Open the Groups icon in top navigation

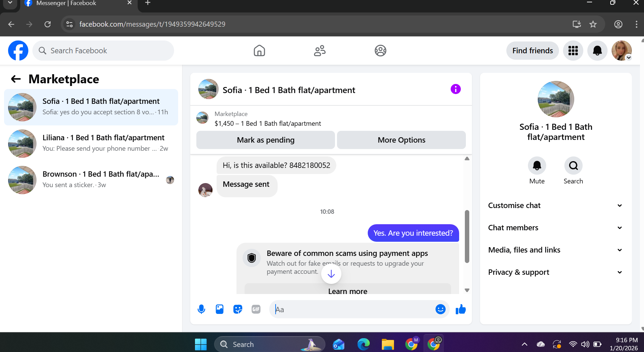(x=380, y=51)
